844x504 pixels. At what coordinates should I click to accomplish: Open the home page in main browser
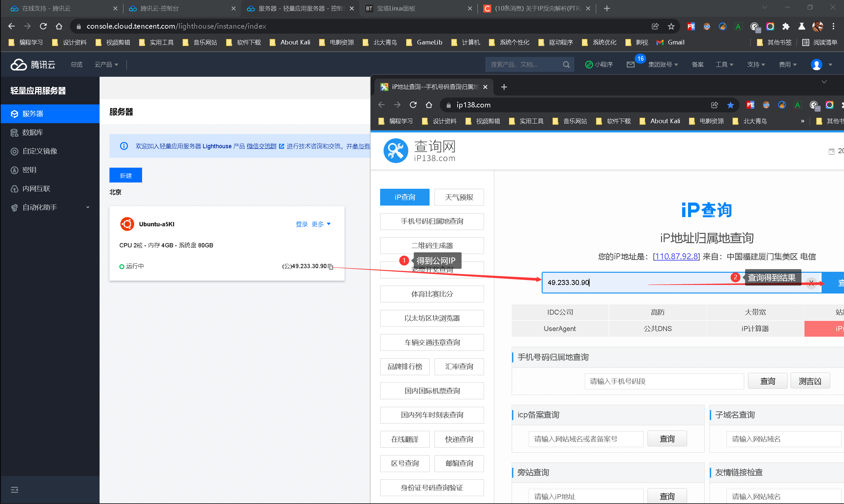pos(59,26)
